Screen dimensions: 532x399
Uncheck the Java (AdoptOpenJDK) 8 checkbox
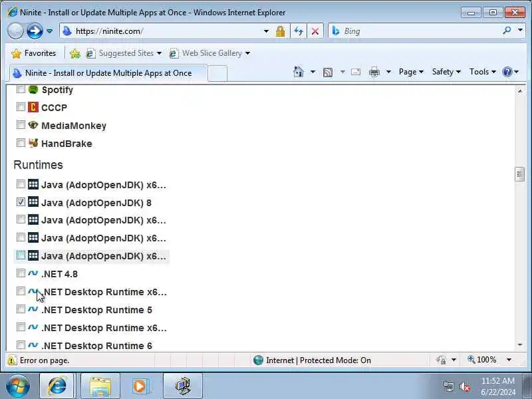[x=21, y=202]
